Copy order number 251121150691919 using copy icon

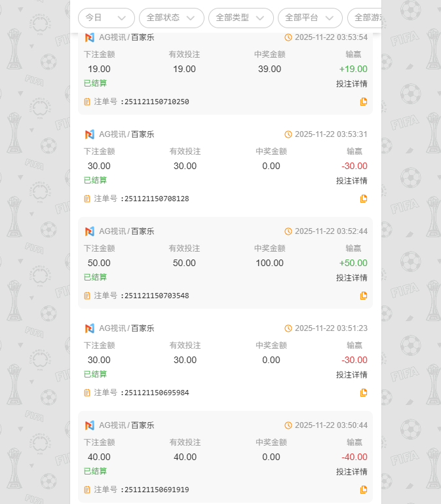pyautogui.click(x=364, y=490)
